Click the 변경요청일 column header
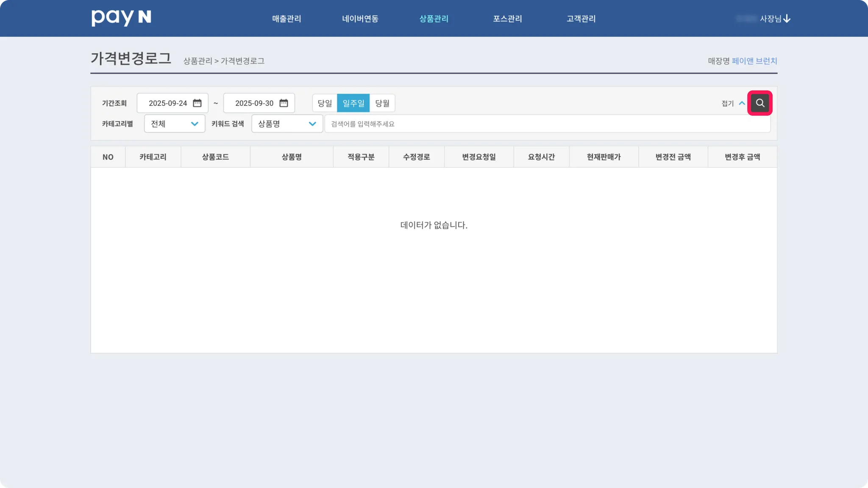 coord(479,157)
